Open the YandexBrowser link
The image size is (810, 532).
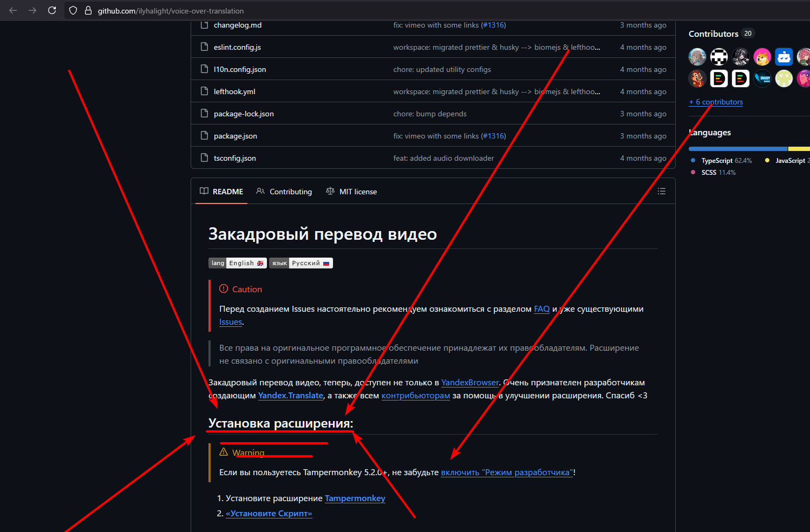[x=470, y=383]
